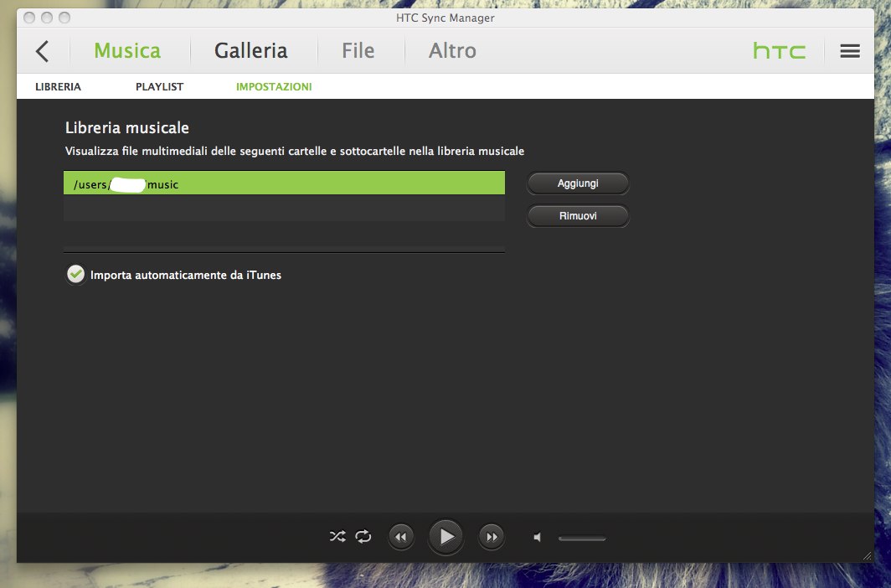The image size is (891, 588).
Task: Mute the volume speaker icon
Action: click(538, 537)
